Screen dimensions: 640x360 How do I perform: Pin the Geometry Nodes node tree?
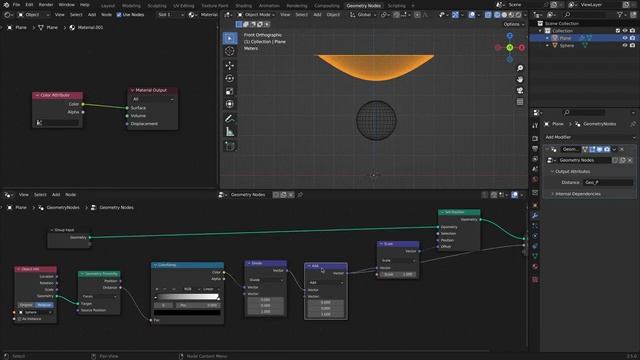(x=300, y=195)
